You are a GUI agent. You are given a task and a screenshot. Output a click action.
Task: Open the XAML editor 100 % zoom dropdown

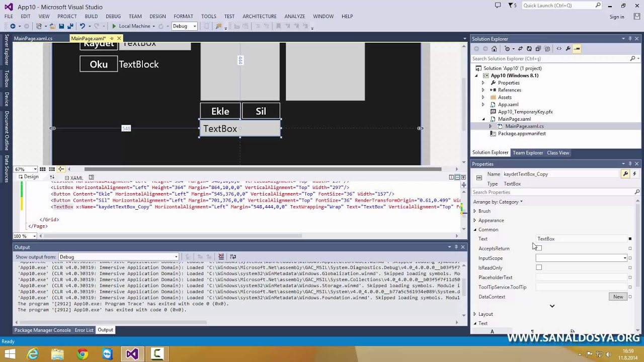pos(24,236)
